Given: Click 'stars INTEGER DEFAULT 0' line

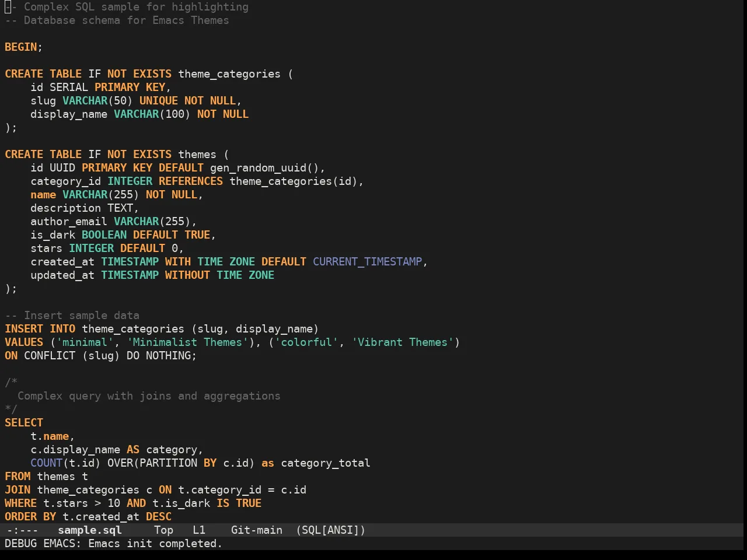Looking at the screenshot, I should click(x=107, y=249).
